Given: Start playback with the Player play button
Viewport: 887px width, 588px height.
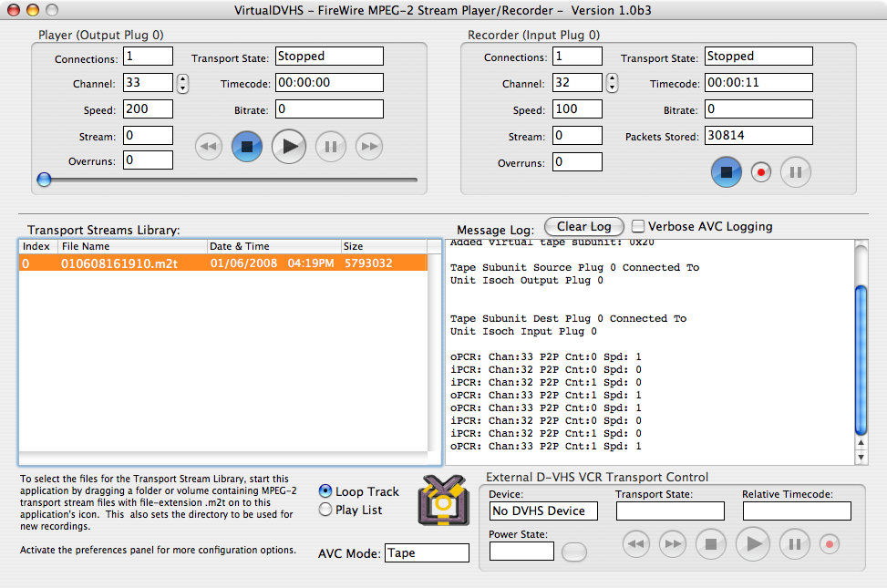Looking at the screenshot, I should pyautogui.click(x=289, y=147).
